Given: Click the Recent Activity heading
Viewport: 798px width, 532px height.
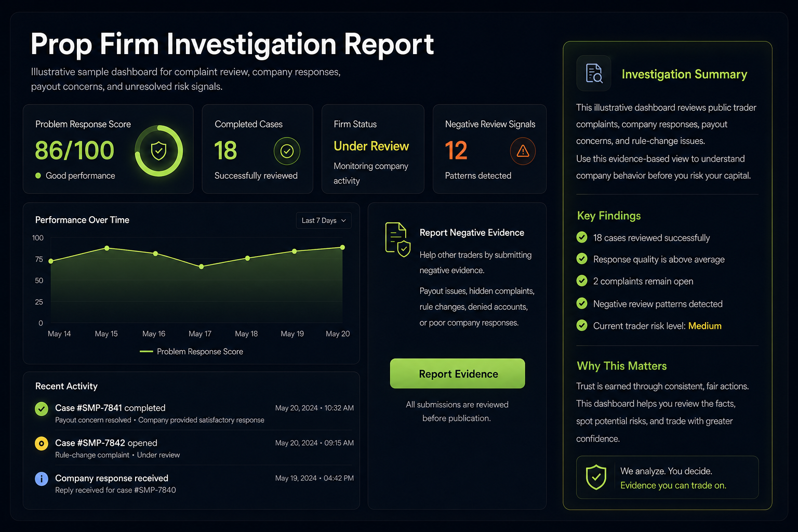Looking at the screenshot, I should tap(66, 386).
